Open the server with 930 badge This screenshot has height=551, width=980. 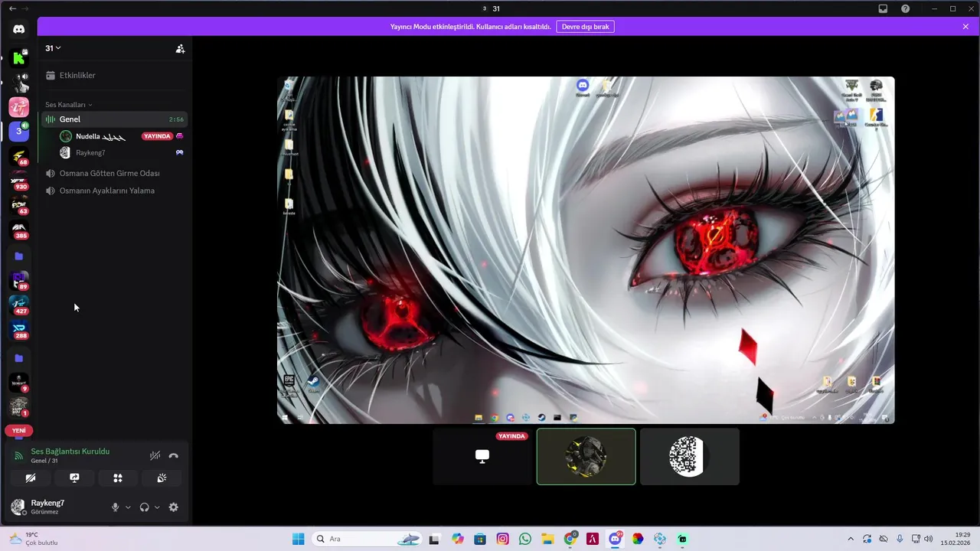coord(19,182)
